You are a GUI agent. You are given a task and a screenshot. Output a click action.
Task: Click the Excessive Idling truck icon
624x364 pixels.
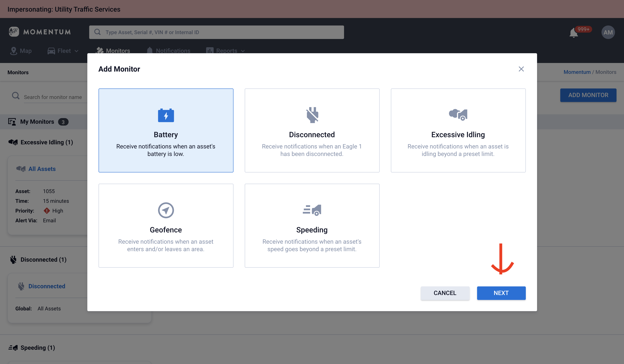pos(458,115)
